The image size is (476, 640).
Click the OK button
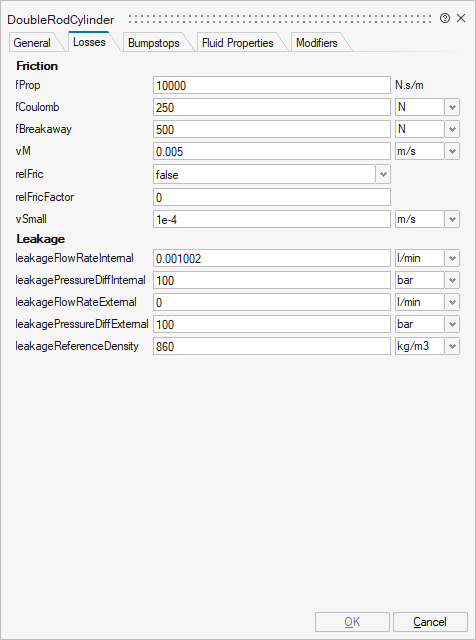[x=352, y=622]
